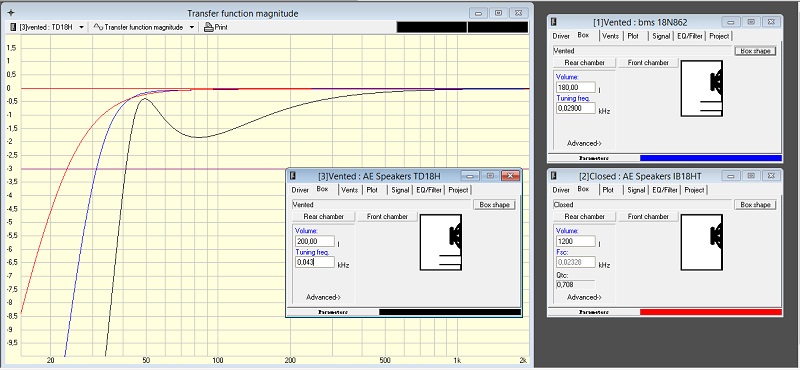The image size is (800, 370).
Task: Click the IB18HT window's title bar icon
Action: click(x=554, y=176)
